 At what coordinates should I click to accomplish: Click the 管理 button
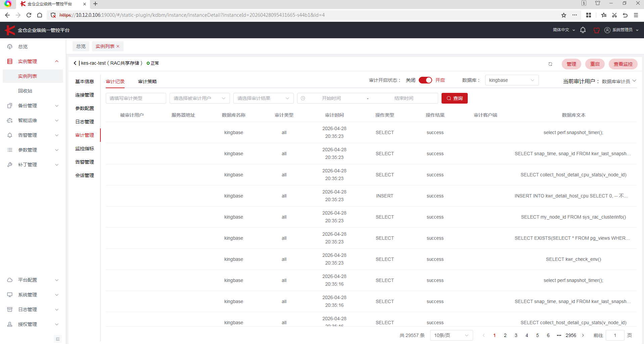(x=571, y=64)
